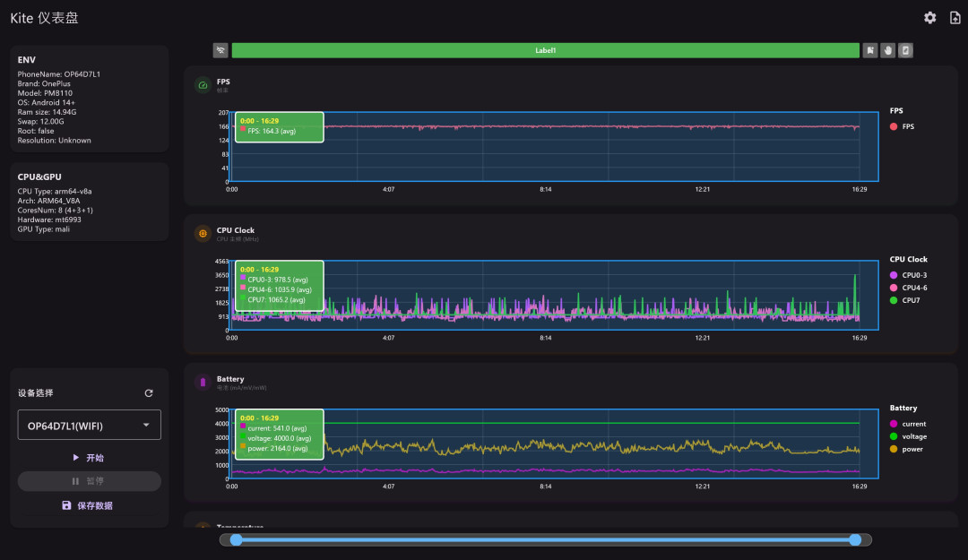Click the CPU Clock chip icon
Viewport: 968px width, 560px height.
203,233
